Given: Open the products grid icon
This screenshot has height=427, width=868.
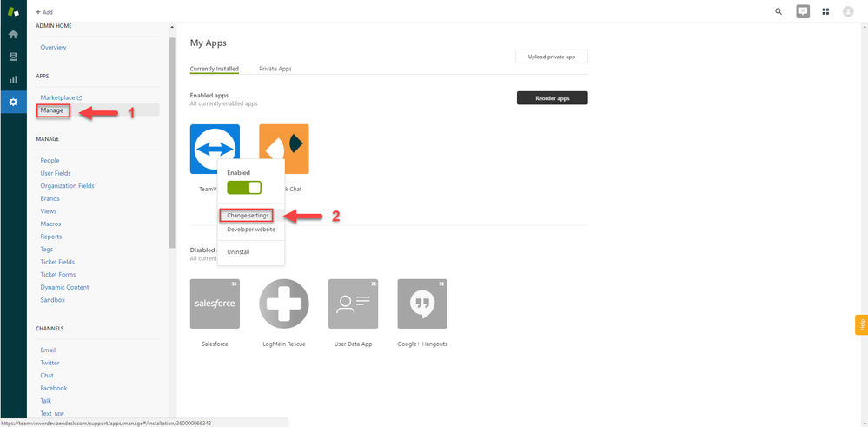Looking at the screenshot, I should 825,11.
